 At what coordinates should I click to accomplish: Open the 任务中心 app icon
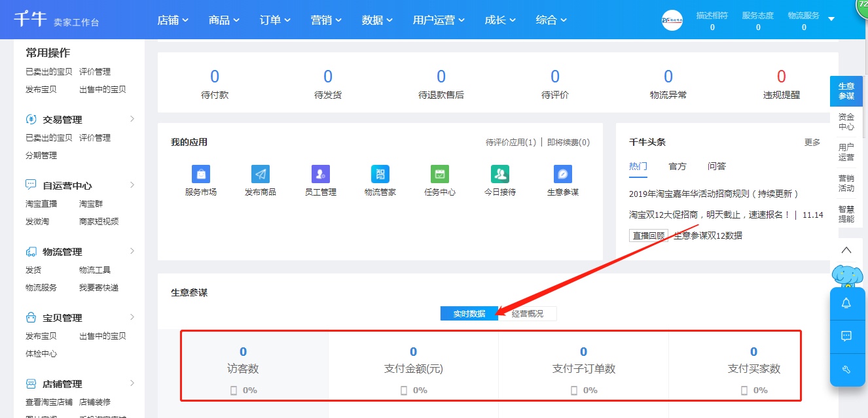(x=440, y=174)
